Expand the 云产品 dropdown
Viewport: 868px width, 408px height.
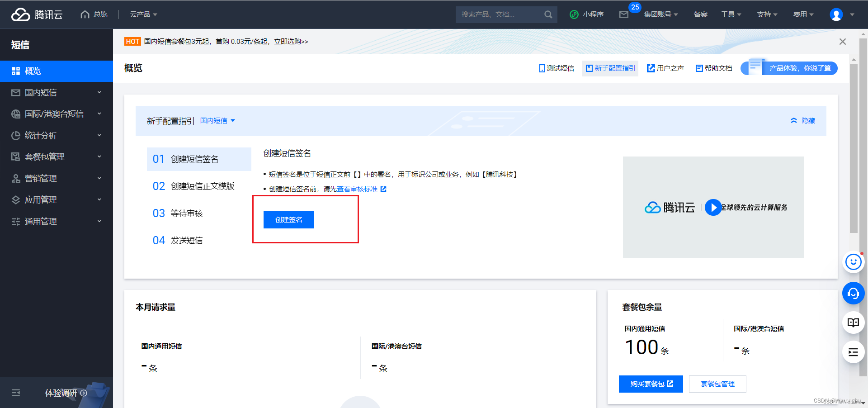[144, 14]
